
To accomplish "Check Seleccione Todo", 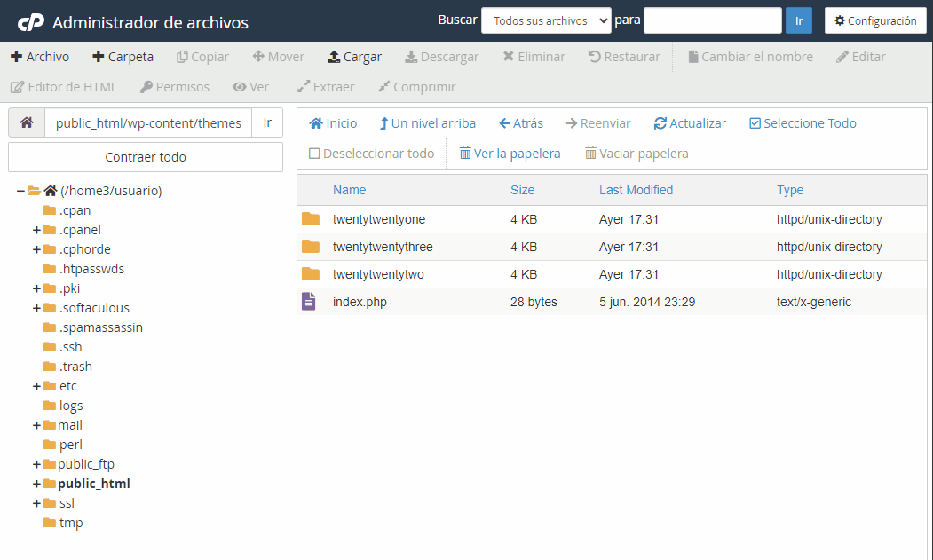I will tap(803, 123).
